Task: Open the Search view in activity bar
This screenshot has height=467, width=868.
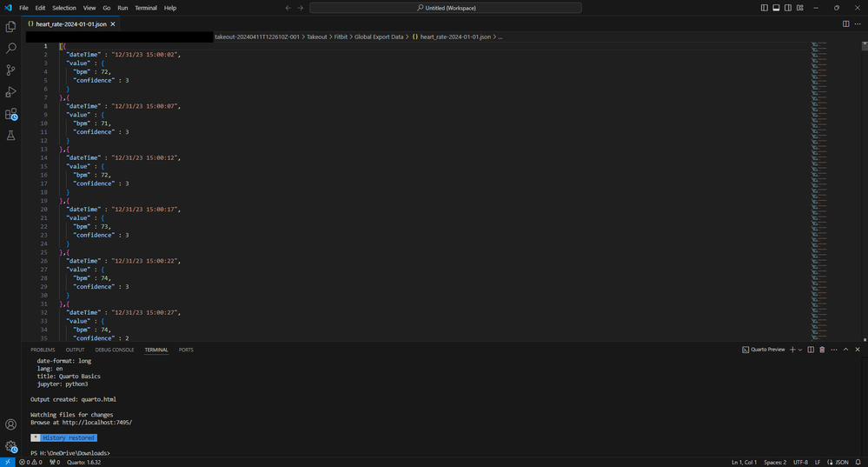Action: (11, 49)
